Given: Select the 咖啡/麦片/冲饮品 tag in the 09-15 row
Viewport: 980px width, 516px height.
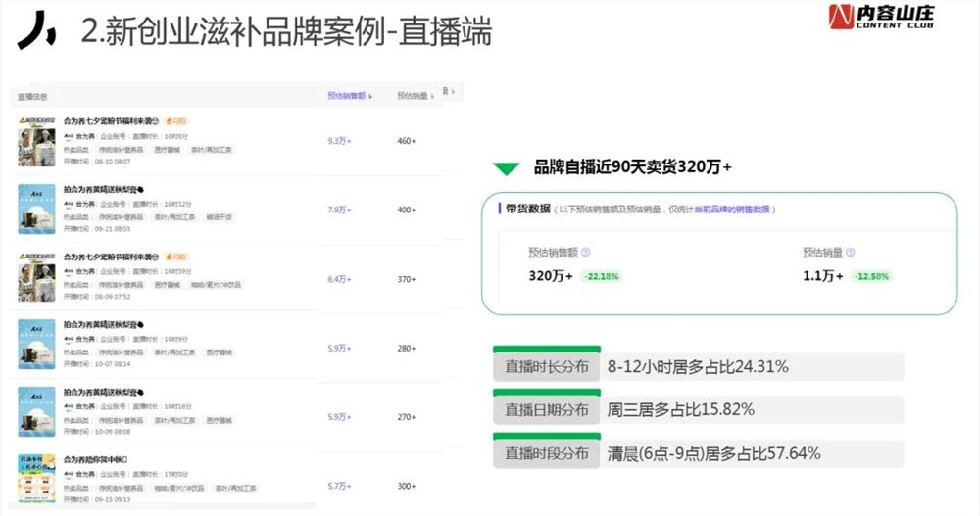Looking at the screenshot, I should (x=179, y=488).
